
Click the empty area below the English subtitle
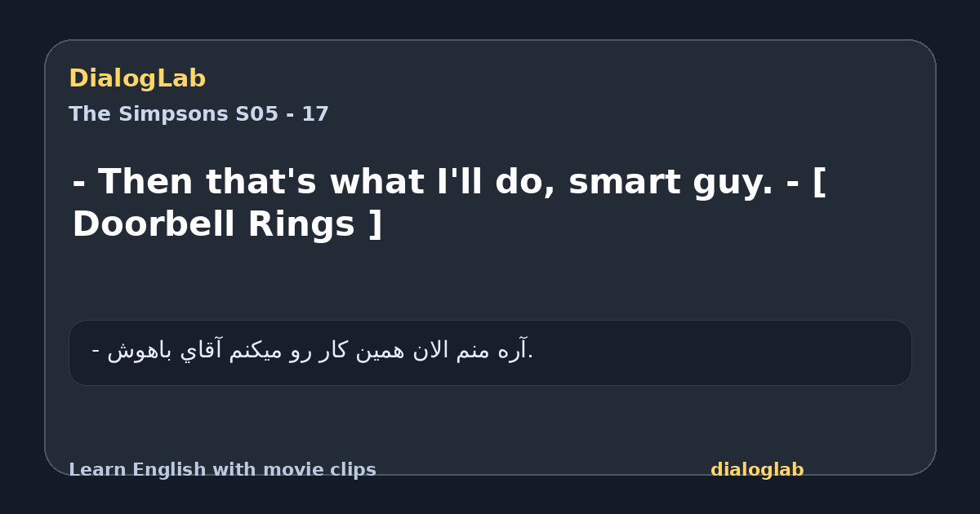coord(490,281)
